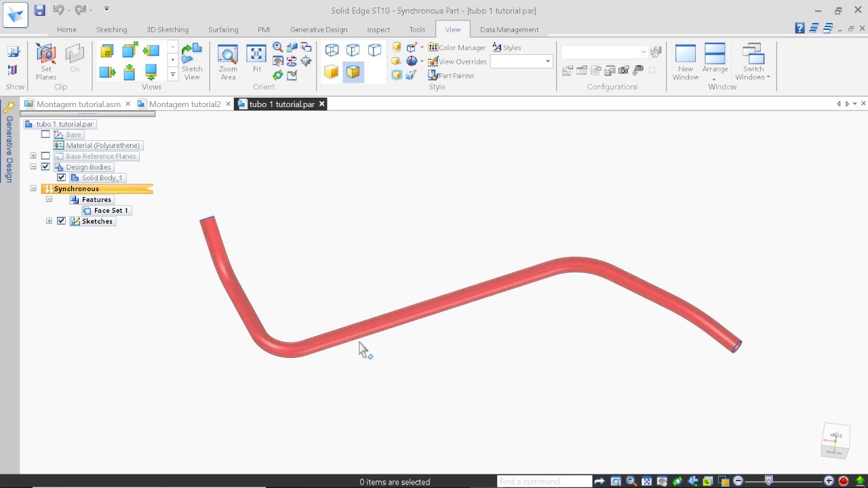Activate the Zoom Area tool
The width and height of the screenshot is (868, 488).
[x=228, y=62]
